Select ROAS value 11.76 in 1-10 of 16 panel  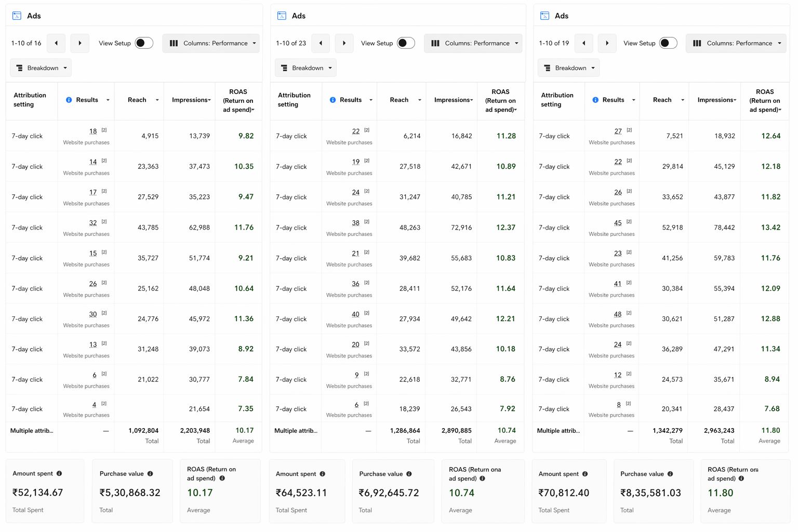[244, 228]
